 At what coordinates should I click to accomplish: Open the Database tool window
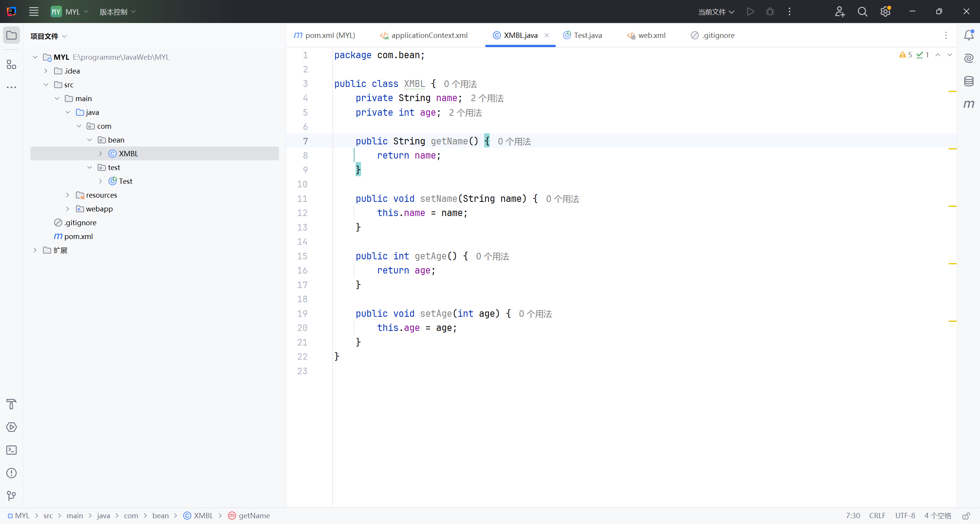pos(969,81)
